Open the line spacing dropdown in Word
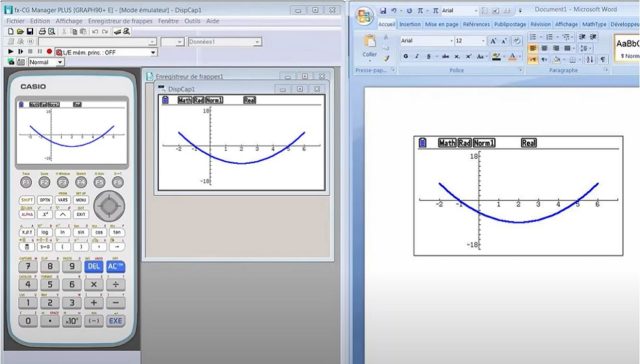The height and width of the screenshot is (364, 640). [584, 48]
